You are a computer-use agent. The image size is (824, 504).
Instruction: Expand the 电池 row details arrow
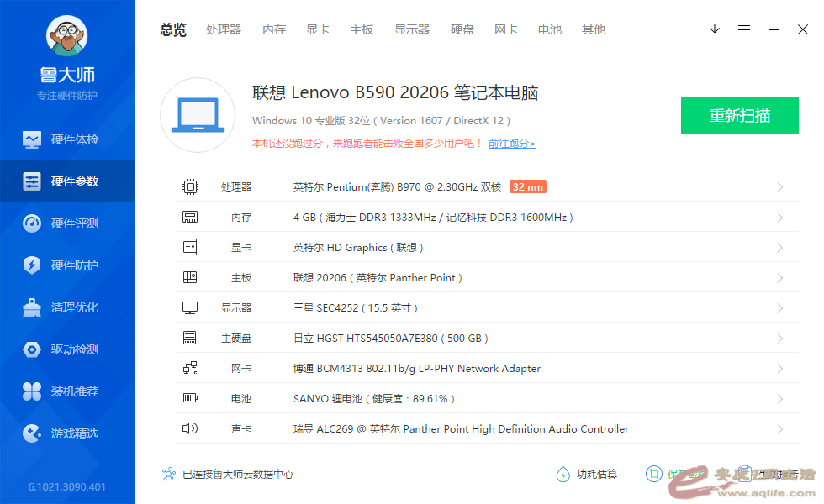(779, 399)
